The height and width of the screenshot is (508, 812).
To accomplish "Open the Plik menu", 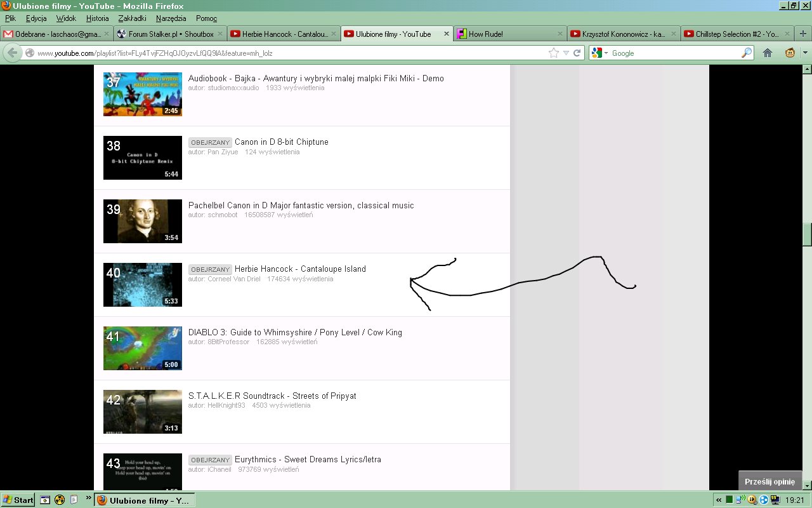I will 10,18.
